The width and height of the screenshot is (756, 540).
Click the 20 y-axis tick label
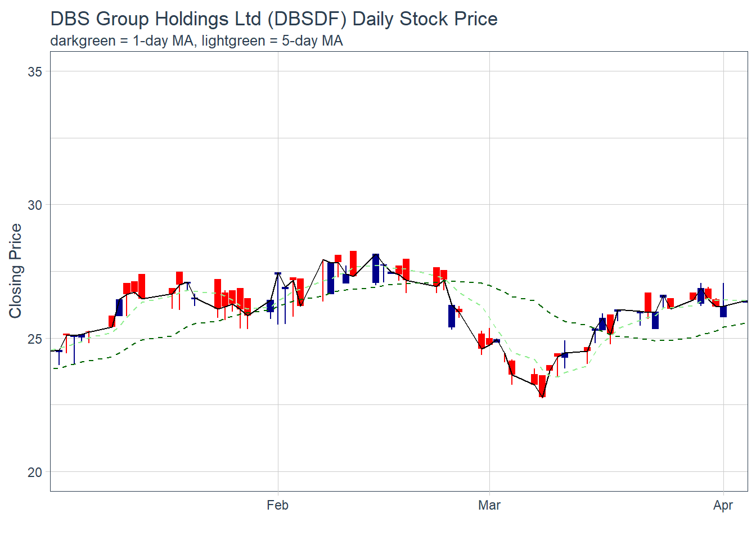[x=35, y=472]
